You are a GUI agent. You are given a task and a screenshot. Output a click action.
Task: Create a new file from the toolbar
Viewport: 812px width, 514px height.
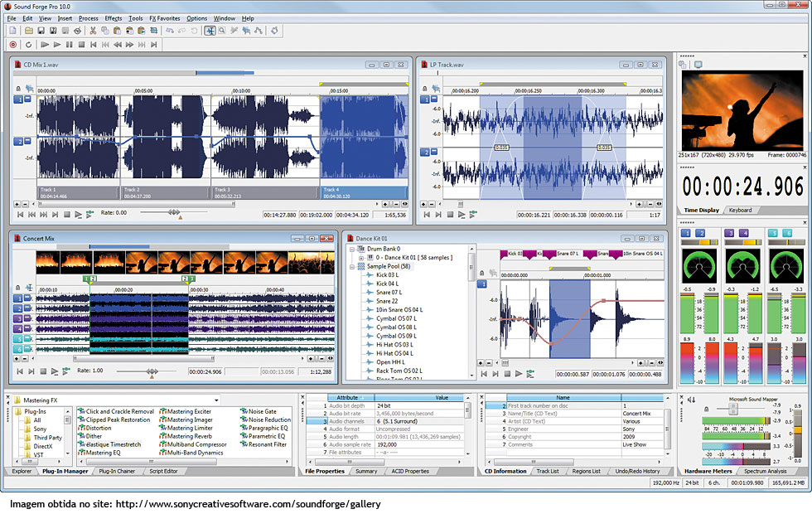(12, 32)
